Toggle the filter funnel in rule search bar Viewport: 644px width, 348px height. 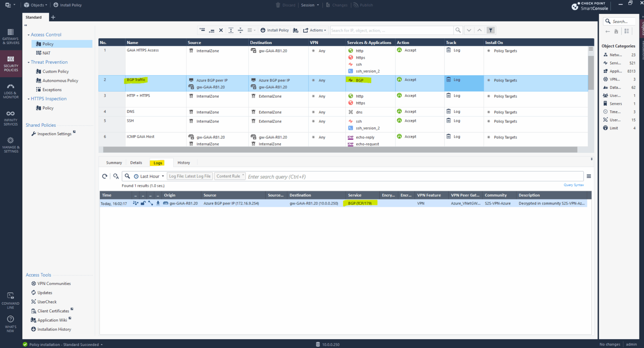pos(491,30)
